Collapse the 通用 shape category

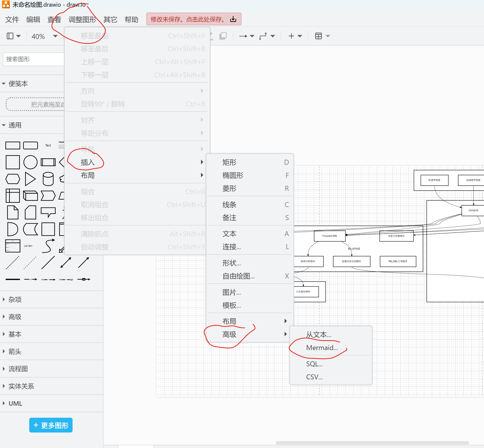(15, 125)
